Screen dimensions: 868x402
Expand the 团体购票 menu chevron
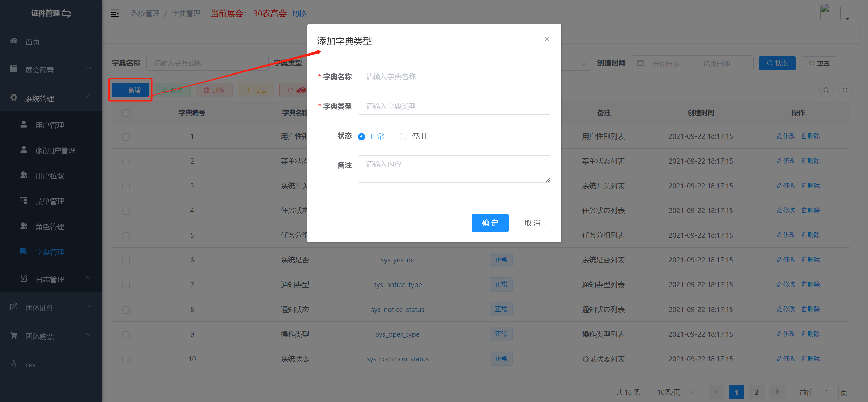89,335
